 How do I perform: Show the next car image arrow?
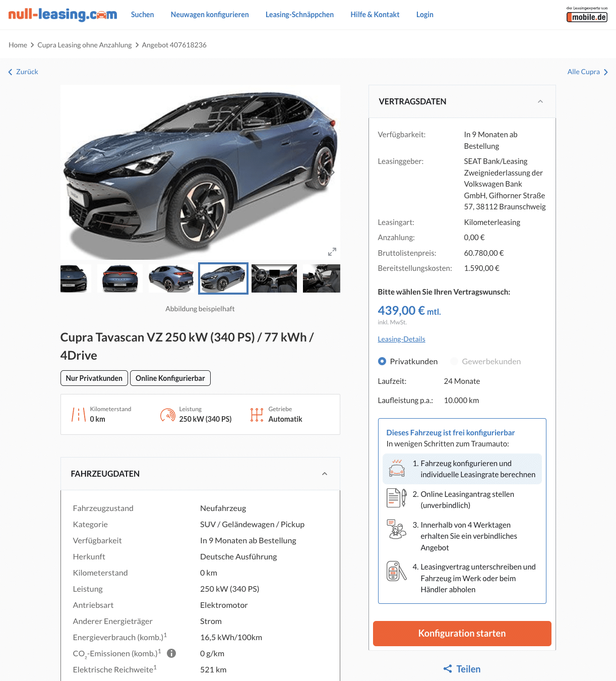[332, 172]
